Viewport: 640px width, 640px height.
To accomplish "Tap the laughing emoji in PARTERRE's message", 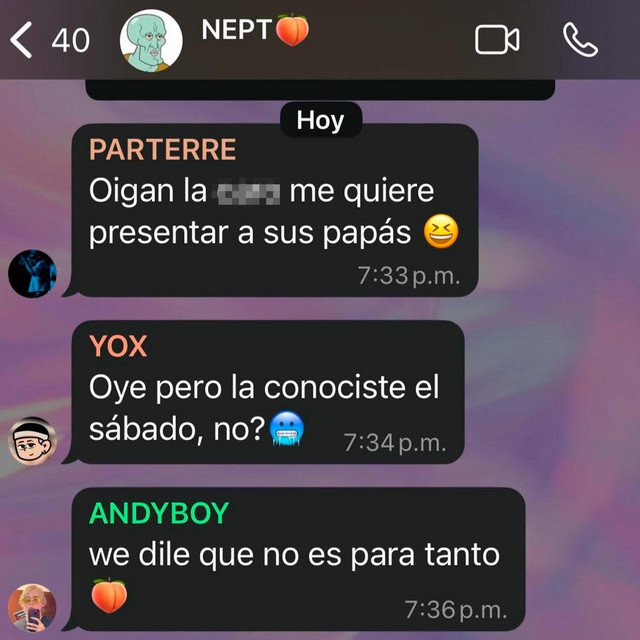I will click(441, 231).
